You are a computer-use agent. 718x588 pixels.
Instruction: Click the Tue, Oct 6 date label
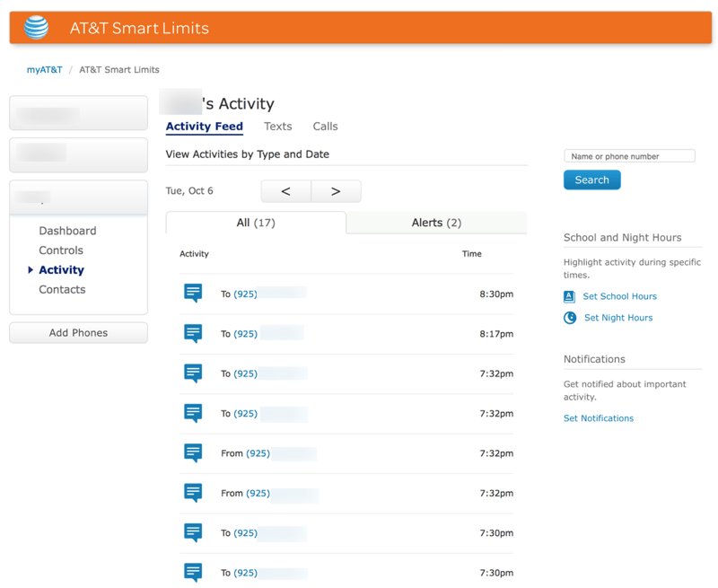tap(189, 191)
